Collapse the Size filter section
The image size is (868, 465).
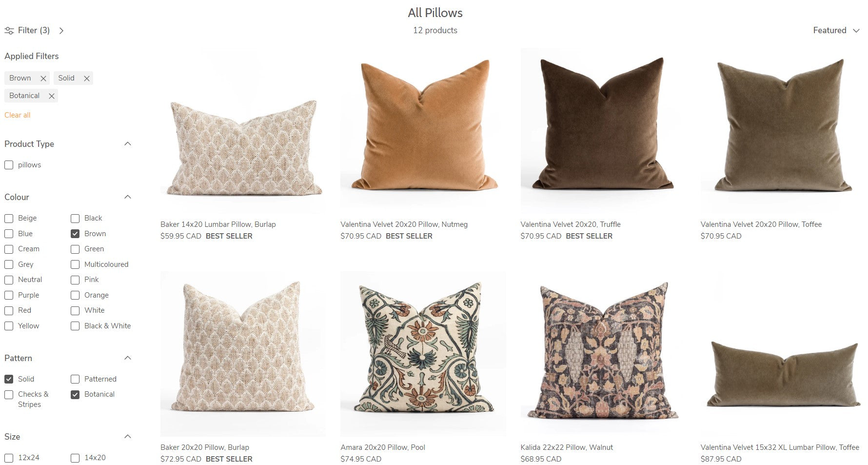(x=128, y=437)
